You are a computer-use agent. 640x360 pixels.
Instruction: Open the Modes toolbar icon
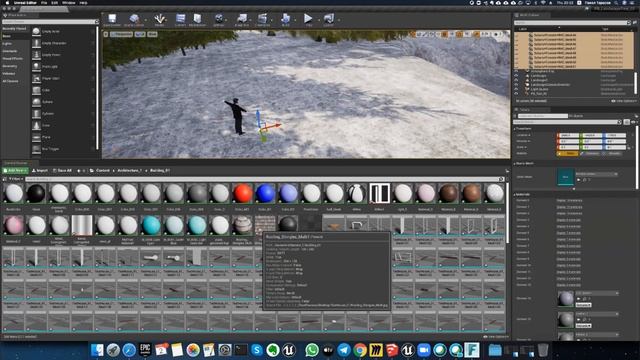pyautogui.click(x=159, y=18)
